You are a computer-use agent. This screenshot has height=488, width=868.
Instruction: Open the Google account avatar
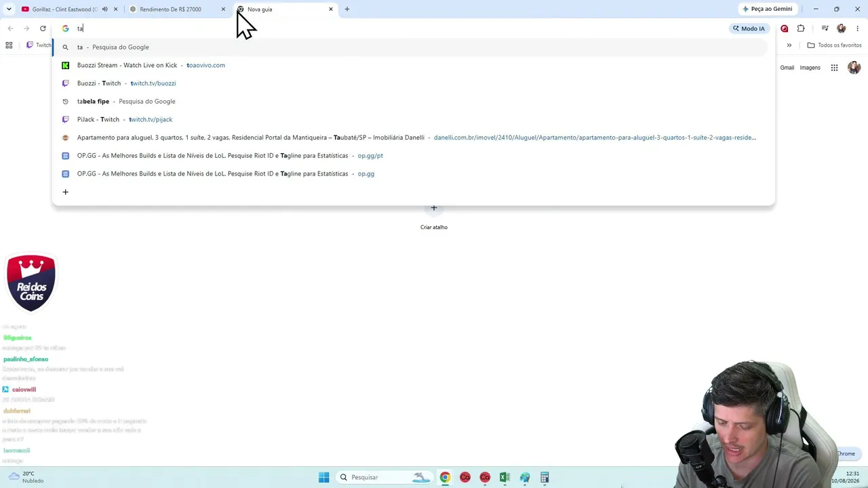click(x=854, y=68)
